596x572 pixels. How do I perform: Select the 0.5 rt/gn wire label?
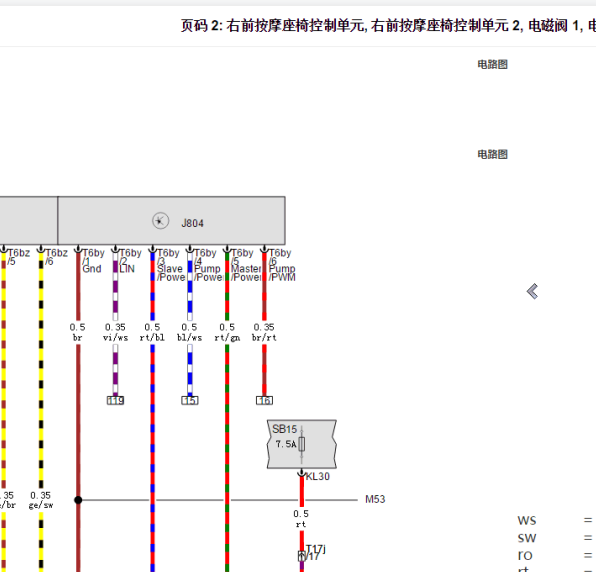coord(227,332)
